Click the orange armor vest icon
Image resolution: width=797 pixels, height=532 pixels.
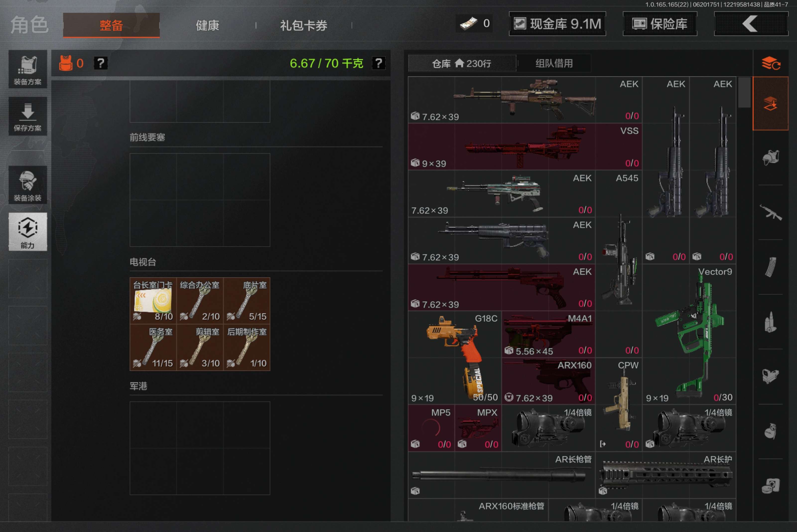(x=66, y=63)
